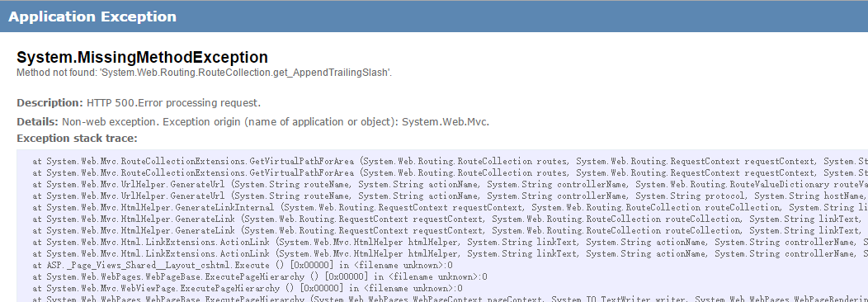The image size is (868, 302).
Task: Click the WebViewPage.ExecutePageHierarchy stack line
Action: [248, 288]
